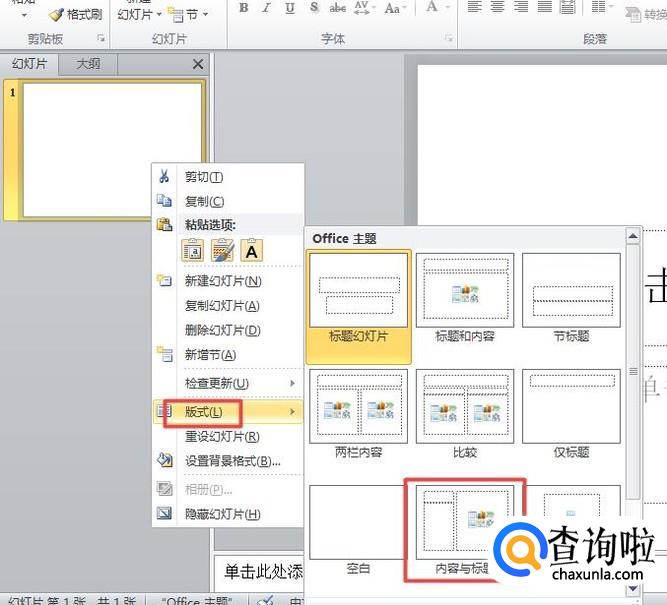Screen dimensions: 667x605
Task: Click the scissors cut icon in context menu
Action: point(164,176)
